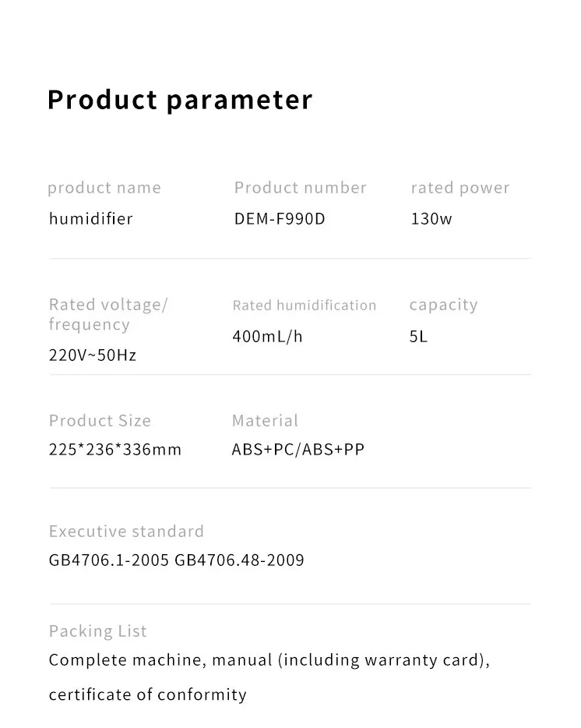Select the product name label
This screenshot has width=581, height=728.
click(x=104, y=188)
